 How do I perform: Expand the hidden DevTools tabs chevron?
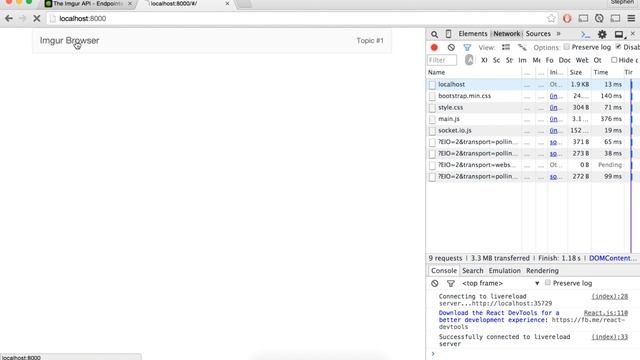coord(558,34)
